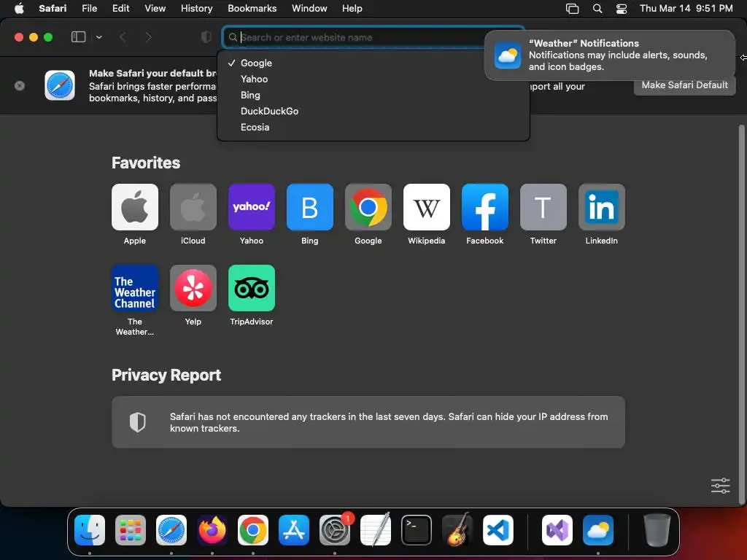Choose Bing from the search engine list
This screenshot has width=747, height=560.
(x=373, y=96)
